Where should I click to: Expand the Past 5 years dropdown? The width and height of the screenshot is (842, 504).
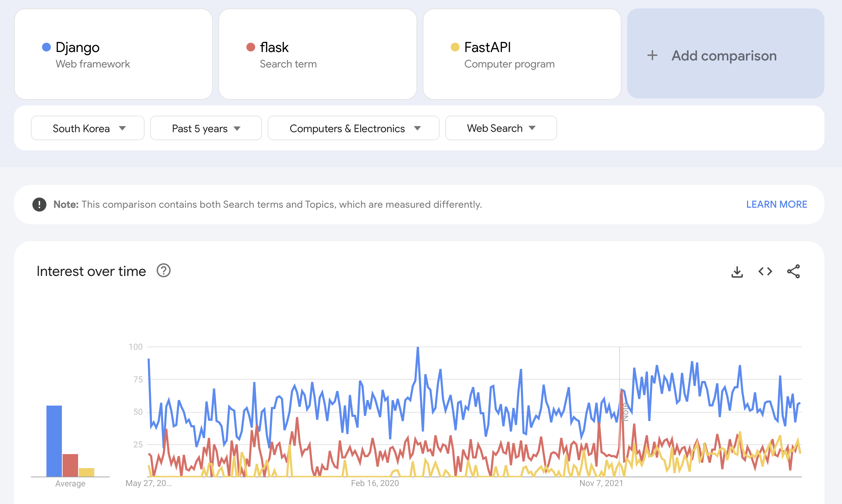coord(206,128)
